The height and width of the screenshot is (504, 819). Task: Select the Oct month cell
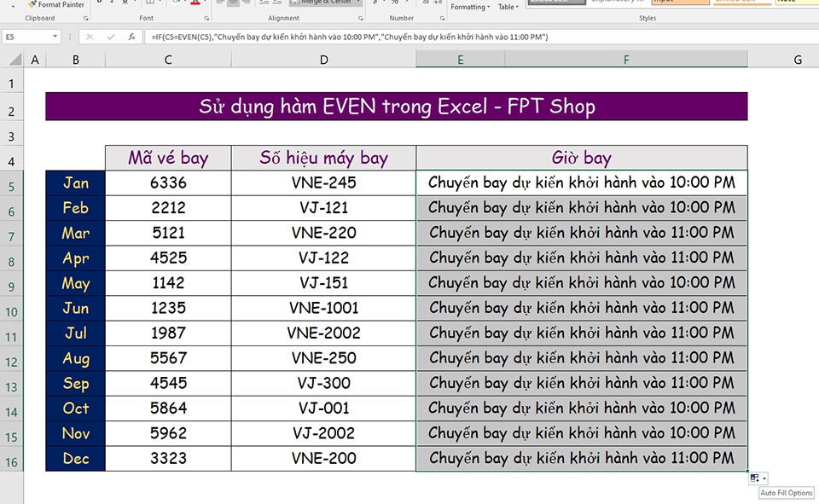tap(76, 408)
